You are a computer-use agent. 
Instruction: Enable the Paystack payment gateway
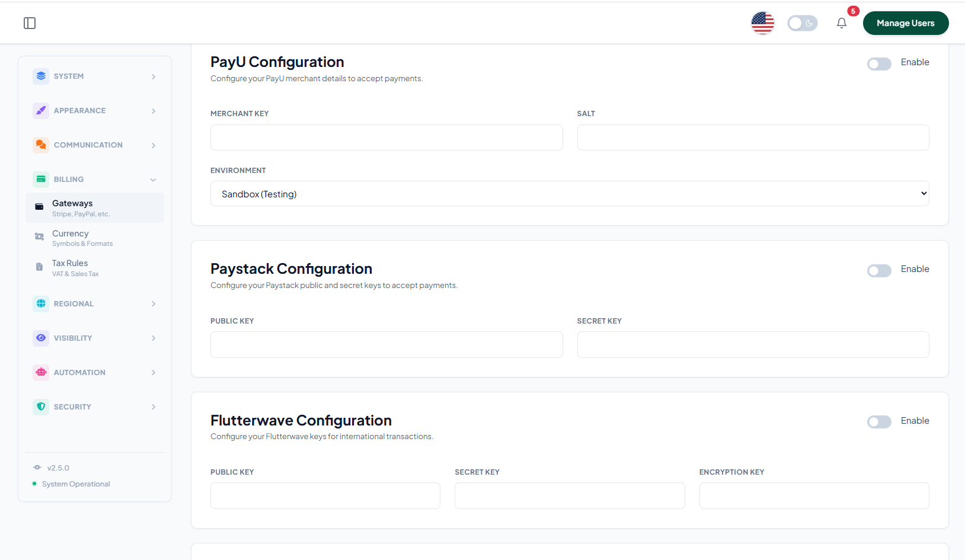click(x=879, y=270)
